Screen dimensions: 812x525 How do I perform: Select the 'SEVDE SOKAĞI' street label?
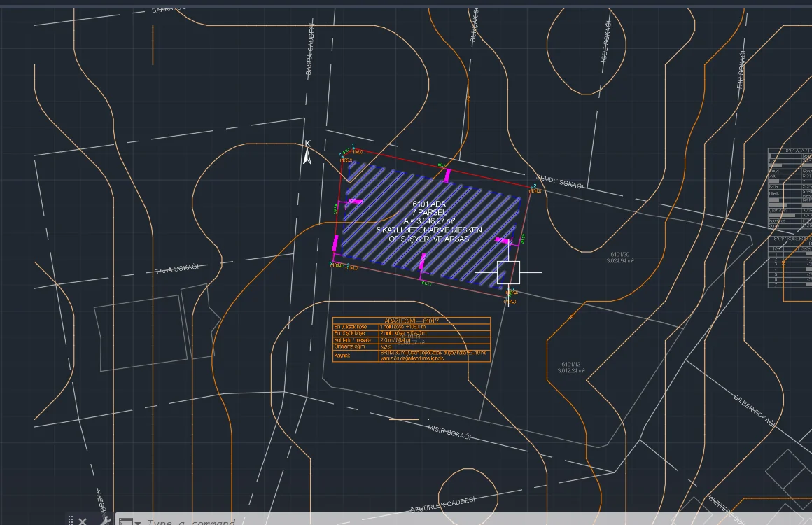click(560, 182)
